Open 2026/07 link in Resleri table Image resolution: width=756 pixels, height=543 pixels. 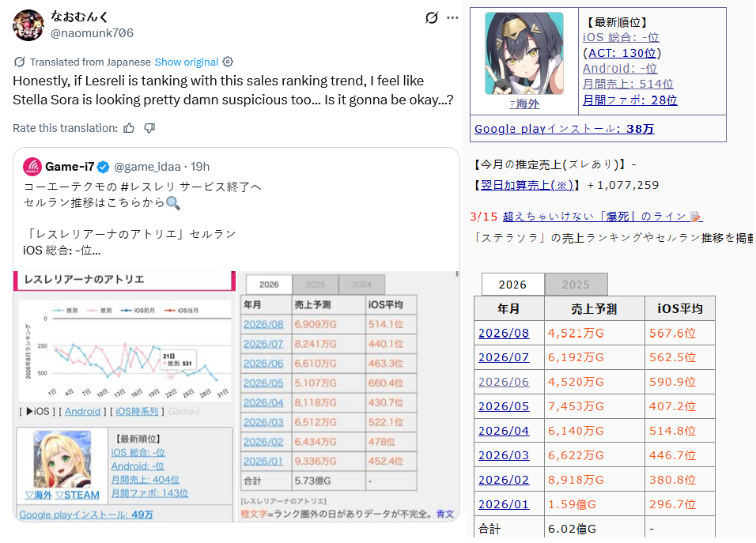pos(263,344)
